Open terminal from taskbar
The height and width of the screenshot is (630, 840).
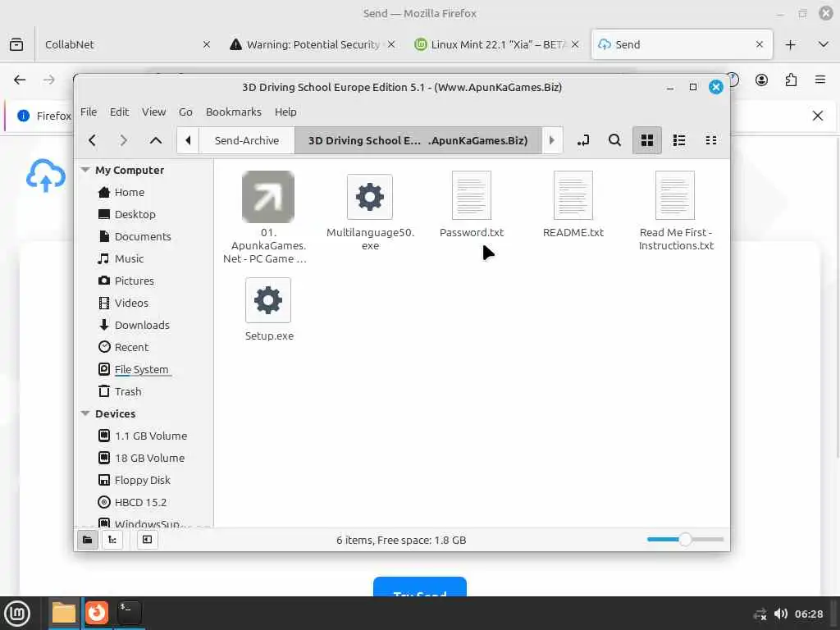(129, 613)
